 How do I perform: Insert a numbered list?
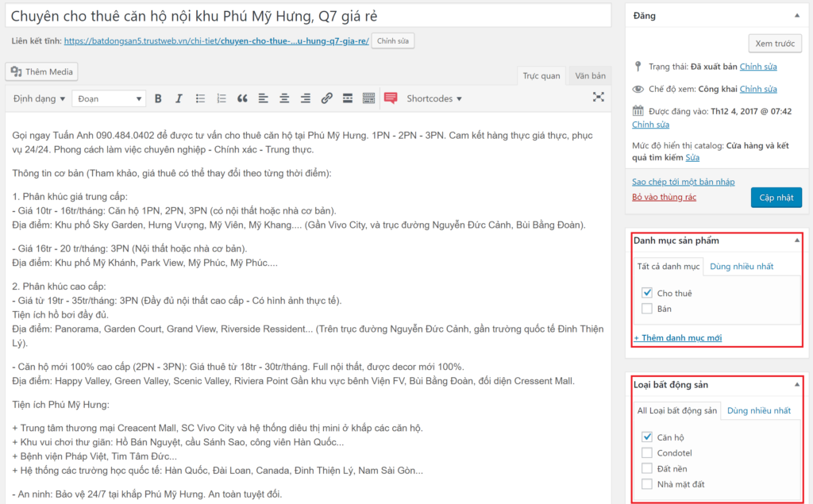click(222, 98)
